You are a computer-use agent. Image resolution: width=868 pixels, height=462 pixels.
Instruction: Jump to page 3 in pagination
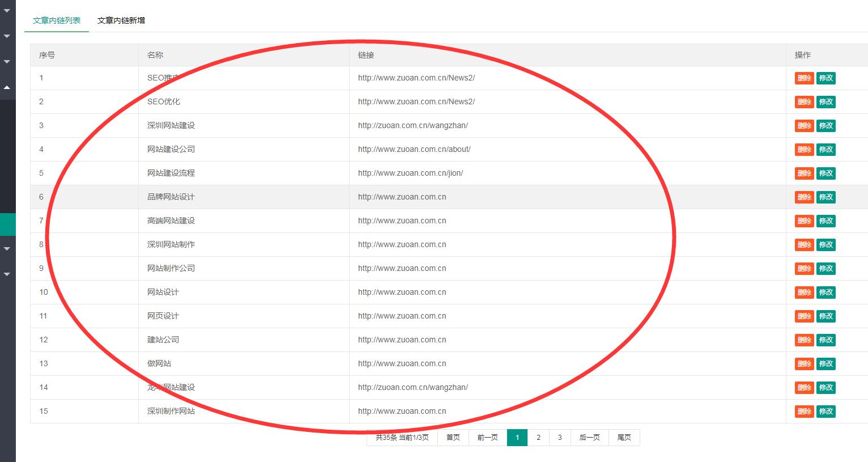(x=560, y=438)
